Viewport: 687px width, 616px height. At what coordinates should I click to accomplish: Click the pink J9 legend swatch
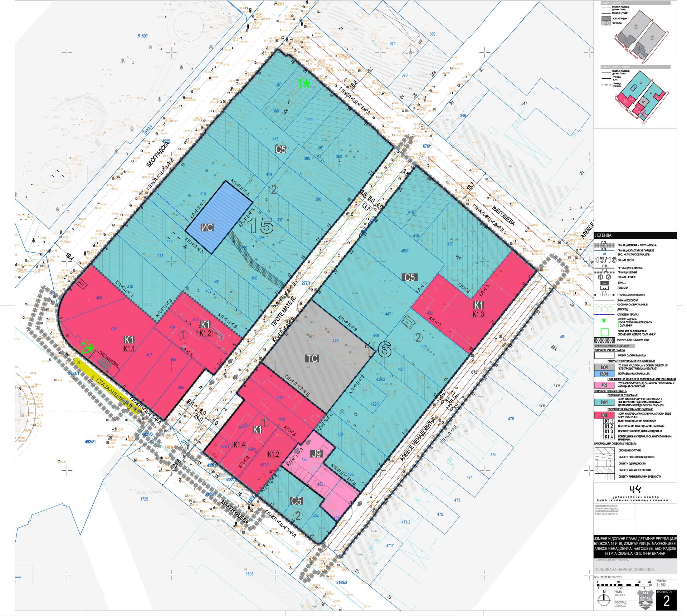click(604, 385)
